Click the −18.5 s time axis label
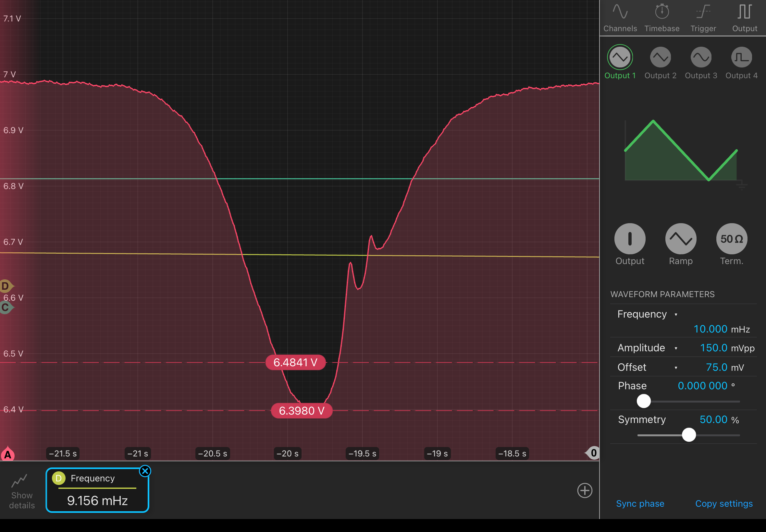The height and width of the screenshot is (532, 766). click(512, 453)
